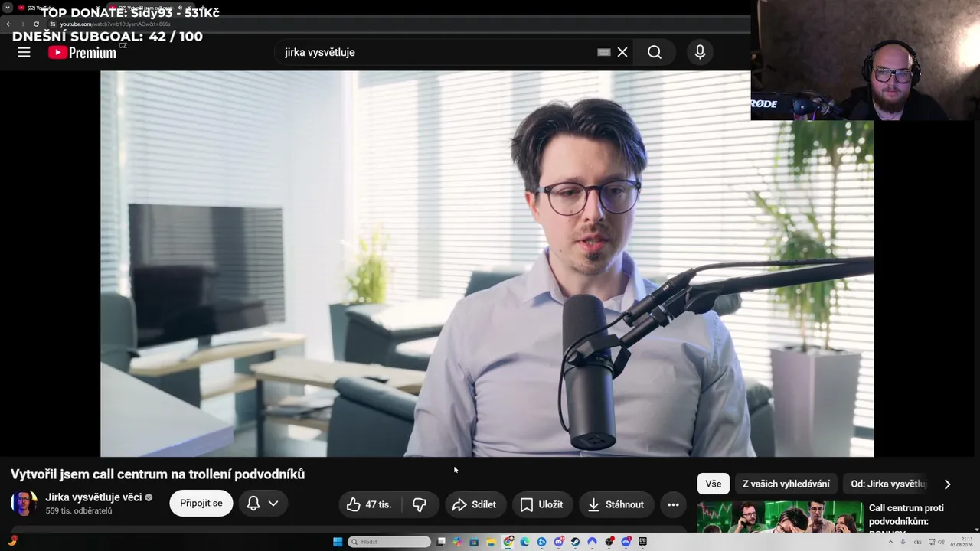
Task: Click the browser forward arrow
Action: (x=22, y=24)
